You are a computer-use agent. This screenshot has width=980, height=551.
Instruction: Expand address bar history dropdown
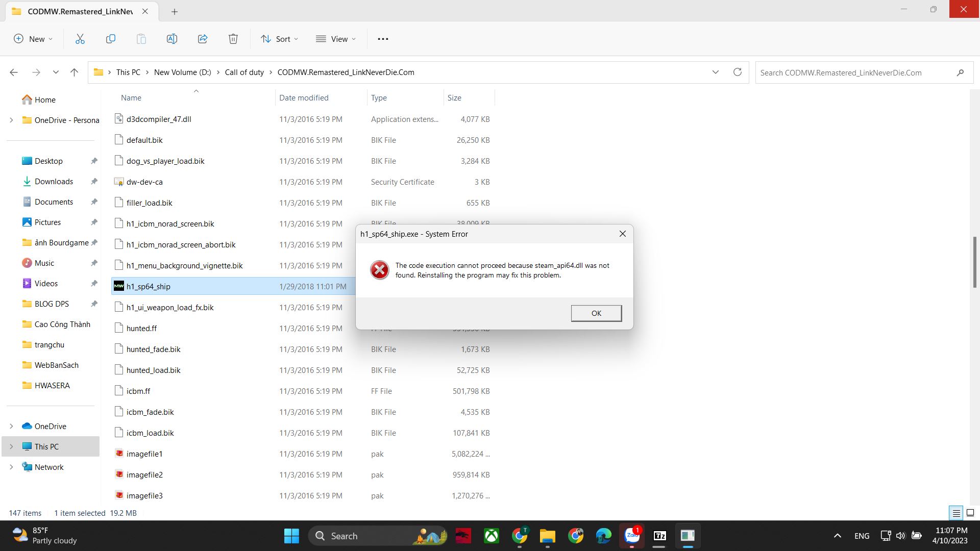[x=715, y=72]
